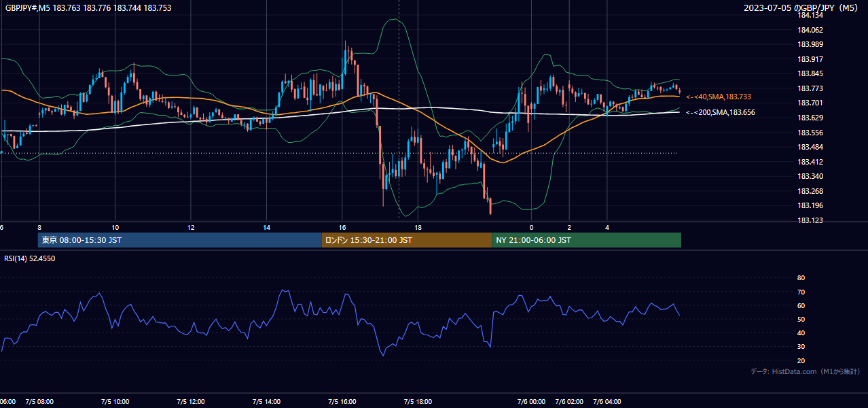
Task: Click bottom time label 7/5 12:00
Action: (190, 402)
